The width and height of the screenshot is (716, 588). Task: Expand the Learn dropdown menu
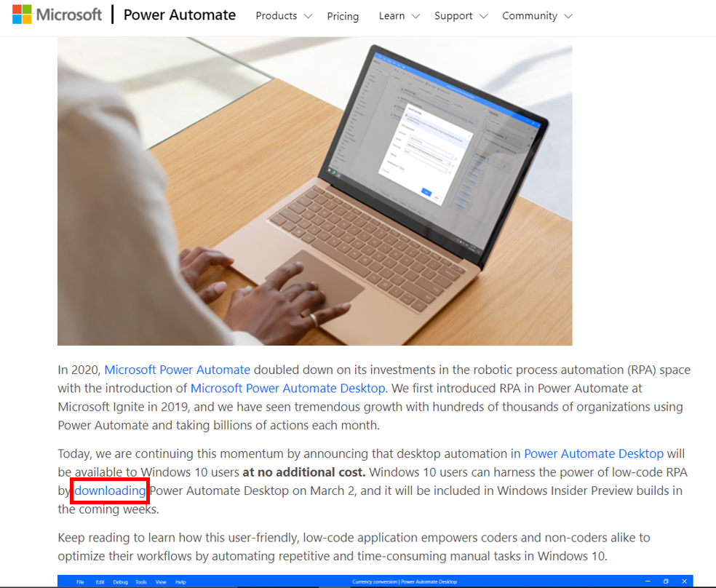[399, 16]
